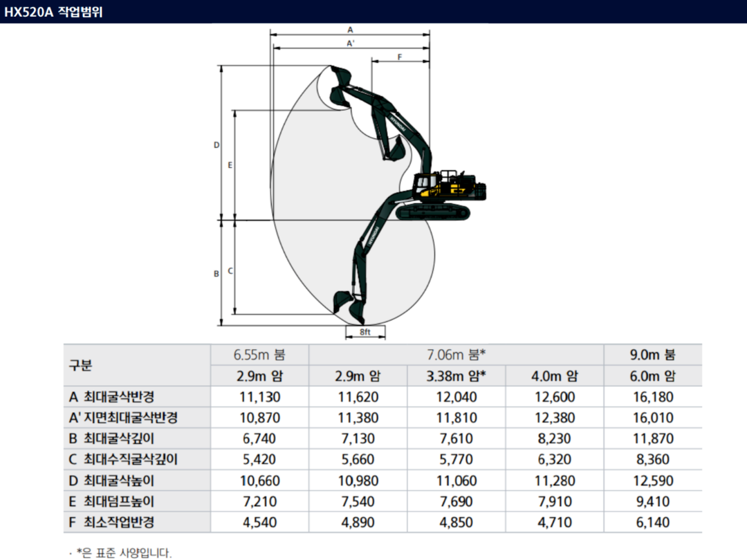Click the '4.0m 암' subheader cell
The image size is (747, 560).
555,375
